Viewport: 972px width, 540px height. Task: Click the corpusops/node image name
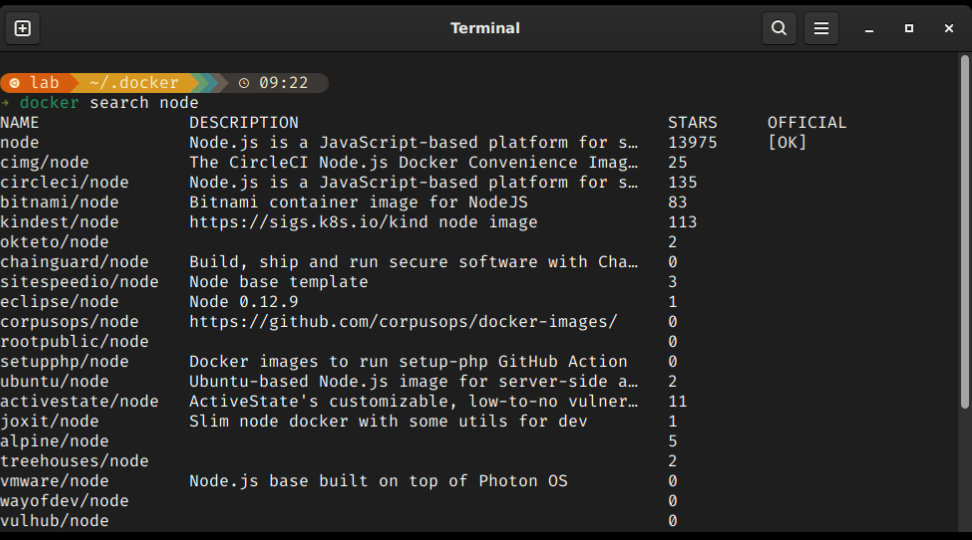click(x=69, y=322)
